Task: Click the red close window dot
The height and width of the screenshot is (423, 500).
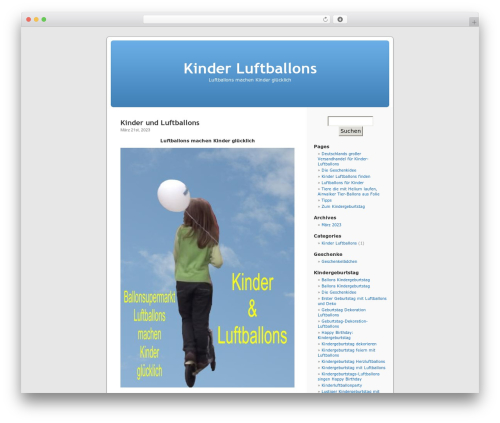Action: pyautogui.click(x=29, y=20)
